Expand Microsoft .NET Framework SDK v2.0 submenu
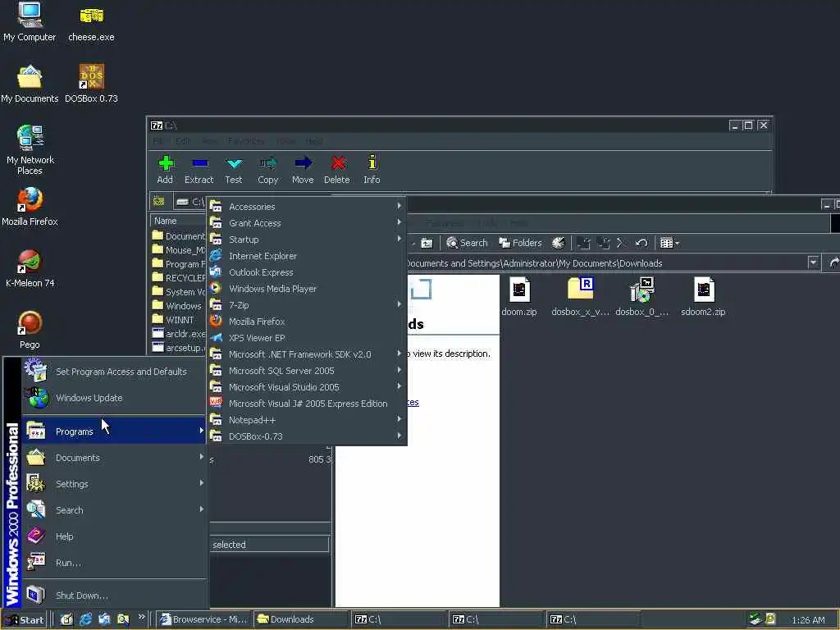 tap(307, 354)
